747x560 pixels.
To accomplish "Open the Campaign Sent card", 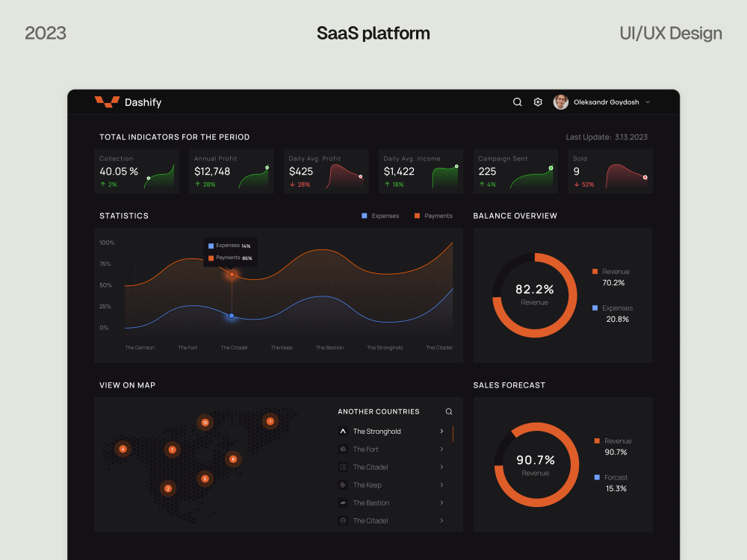I will click(x=515, y=171).
